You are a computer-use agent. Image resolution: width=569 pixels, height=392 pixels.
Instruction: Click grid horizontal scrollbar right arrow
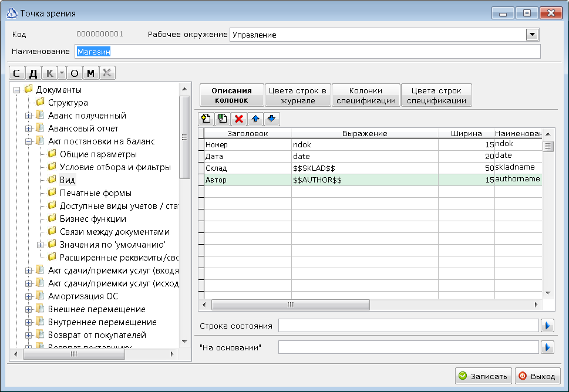(536, 305)
